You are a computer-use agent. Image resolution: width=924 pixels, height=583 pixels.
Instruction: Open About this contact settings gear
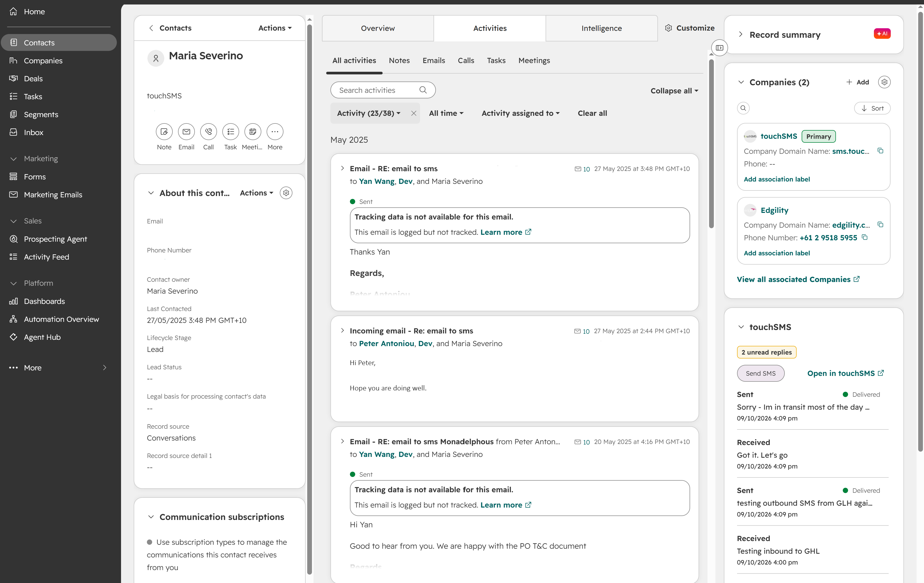[x=286, y=193]
